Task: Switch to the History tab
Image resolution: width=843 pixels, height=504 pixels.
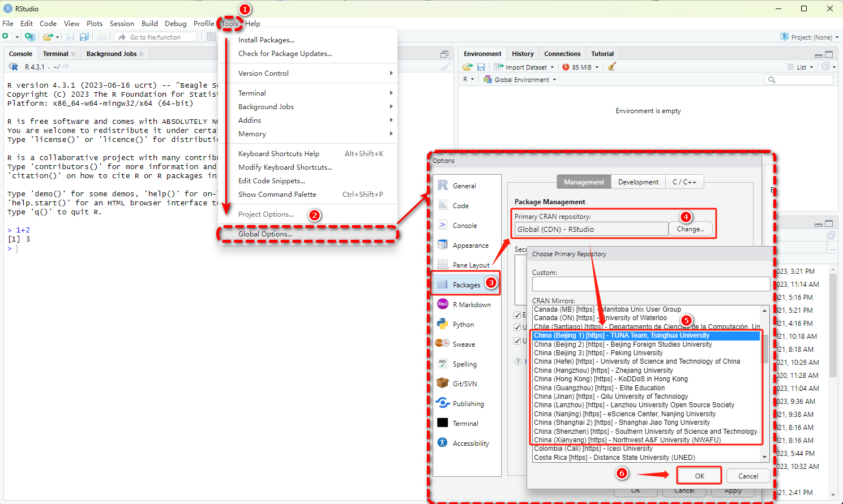Action: coord(523,54)
